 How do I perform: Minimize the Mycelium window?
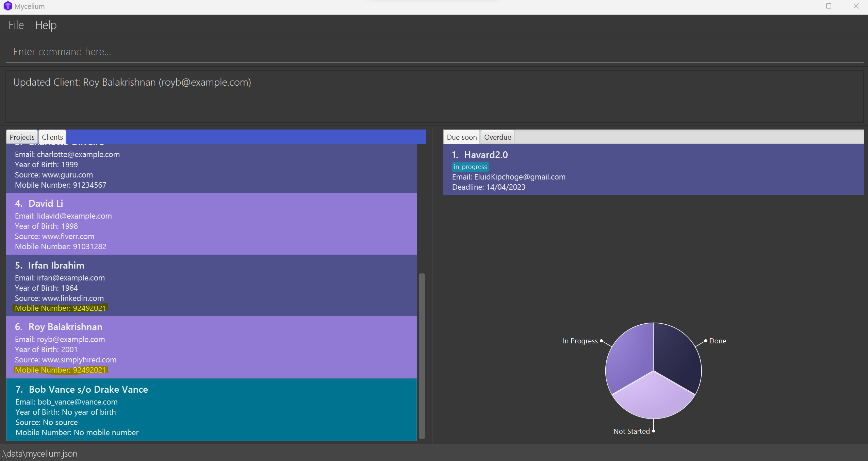[x=801, y=6]
